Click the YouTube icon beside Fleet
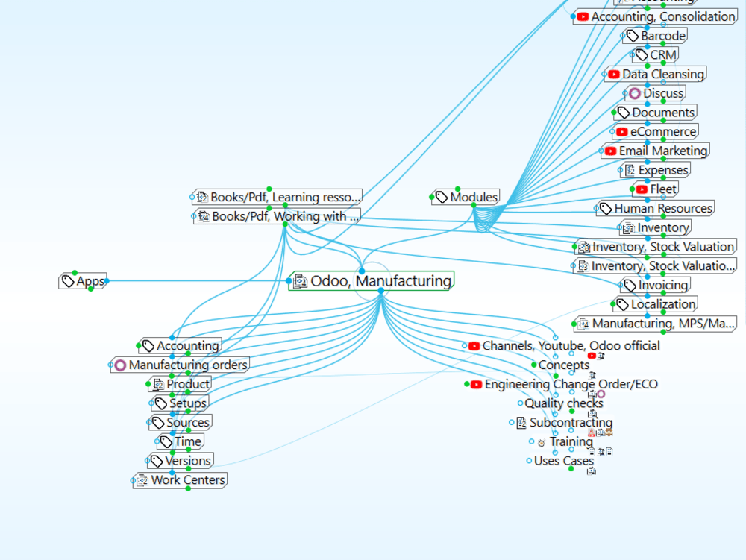Viewport: 746px width, 560px height. pyautogui.click(x=642, y=189)
